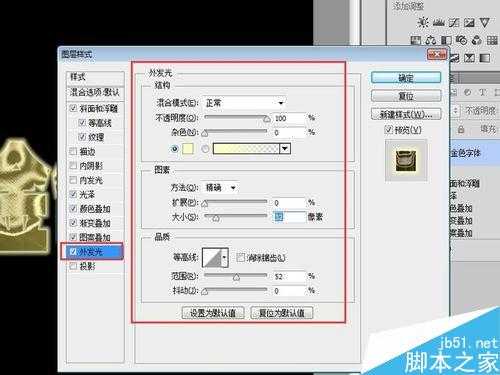The height and width of the screenshot is (375, 500).
Task: Open the 混合模式 blend mode dropdown
Action: point(245,103)
